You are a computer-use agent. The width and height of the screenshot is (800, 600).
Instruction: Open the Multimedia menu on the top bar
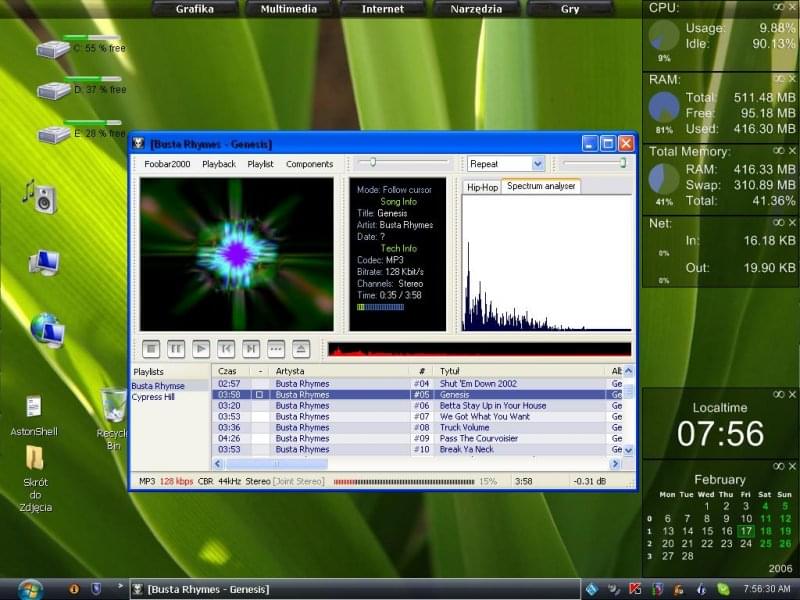tap(289, 9)
